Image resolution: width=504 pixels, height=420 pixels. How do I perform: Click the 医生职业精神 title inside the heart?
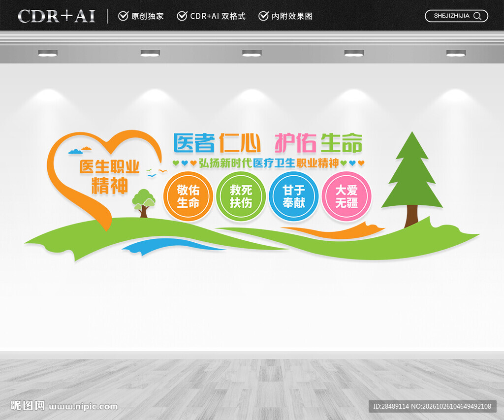[x=110, y=177]
